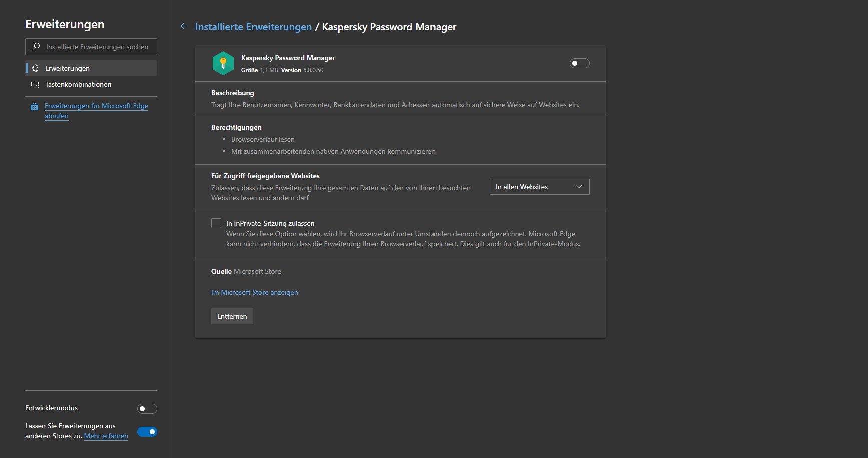Enable the Kaspersky Password Manager toggle

[x=579, y=63]
